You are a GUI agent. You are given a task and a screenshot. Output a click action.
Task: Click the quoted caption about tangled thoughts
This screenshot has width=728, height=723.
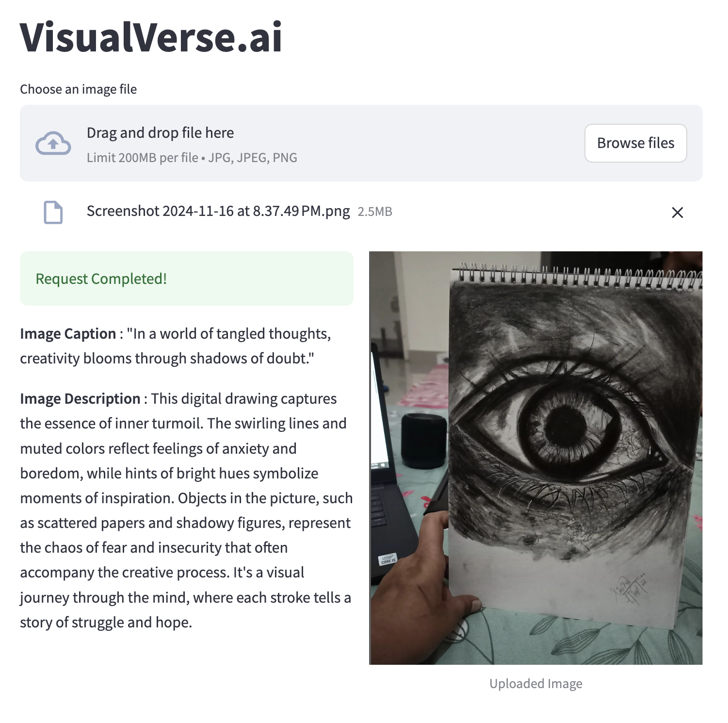(x=176, y=346)
